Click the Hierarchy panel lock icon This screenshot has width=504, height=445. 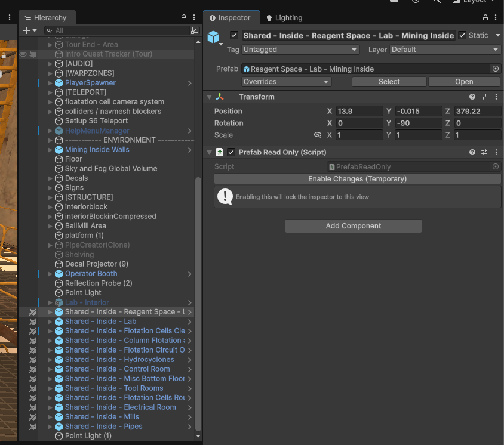[x=184, y=17]
